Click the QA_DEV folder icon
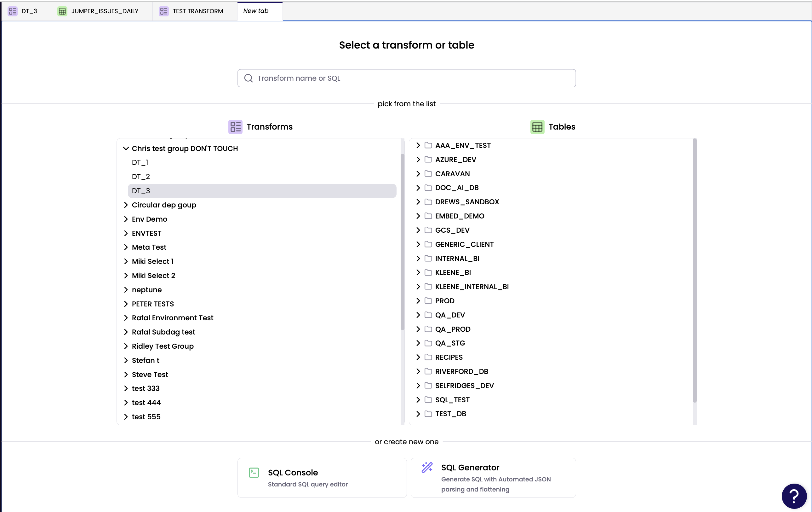Image resolution: width=812 pixels, height=512 pixels. point(428,315)
